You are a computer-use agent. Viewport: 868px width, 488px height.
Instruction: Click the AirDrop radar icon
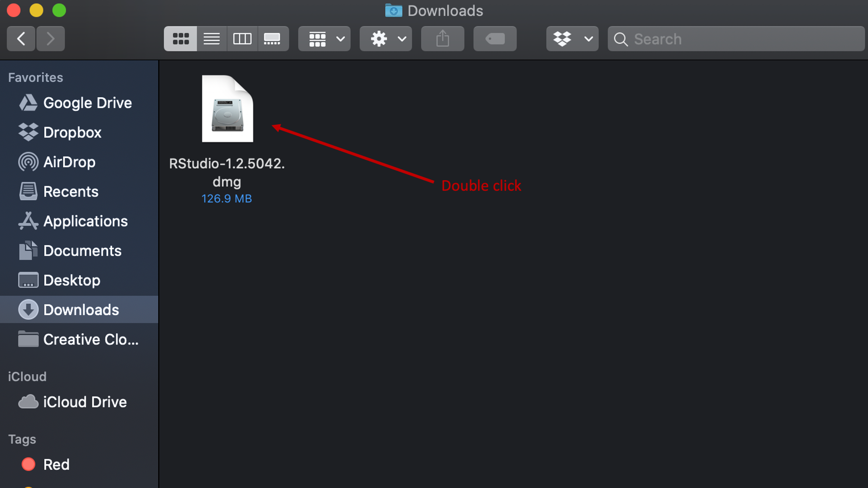click(x=28, y=162)
